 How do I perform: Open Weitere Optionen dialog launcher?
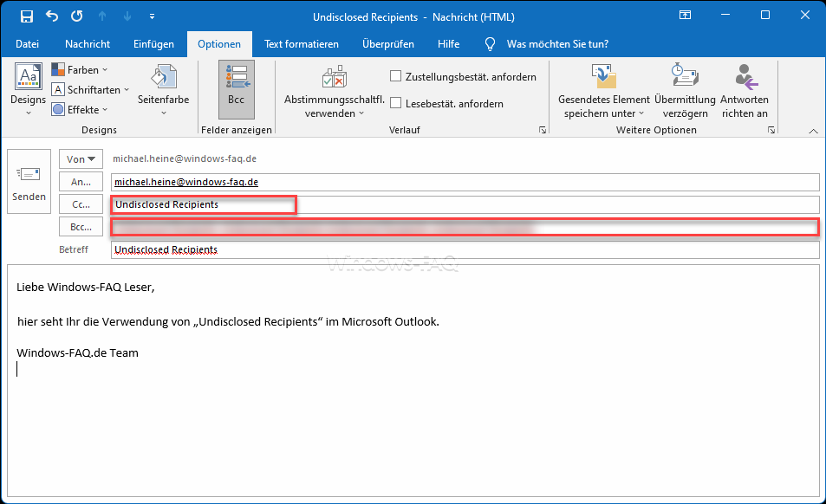click(771, 130)
